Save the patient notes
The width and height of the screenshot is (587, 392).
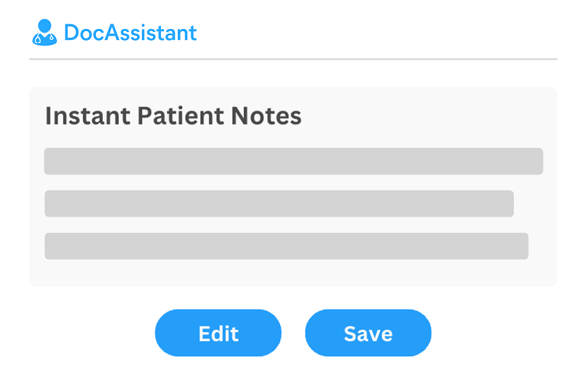click(x=368, y=333)
